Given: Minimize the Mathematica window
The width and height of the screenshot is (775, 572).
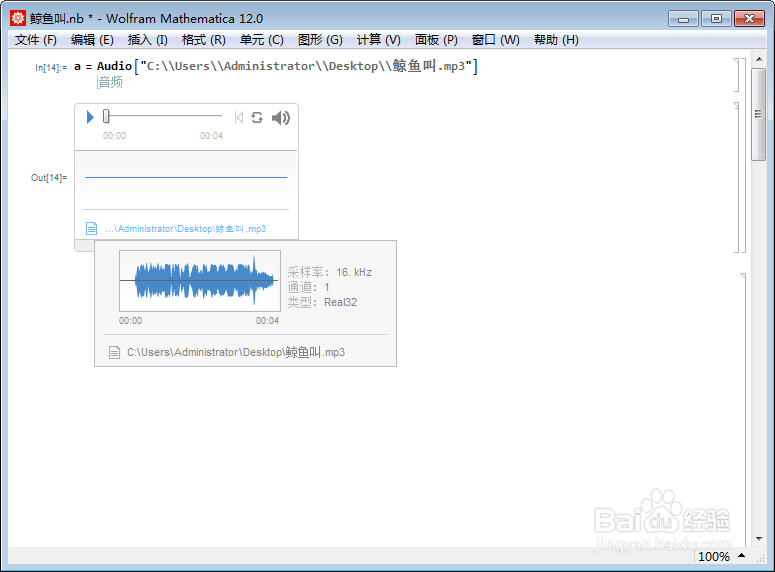Looking at the screenshot, I should [684, 19].
